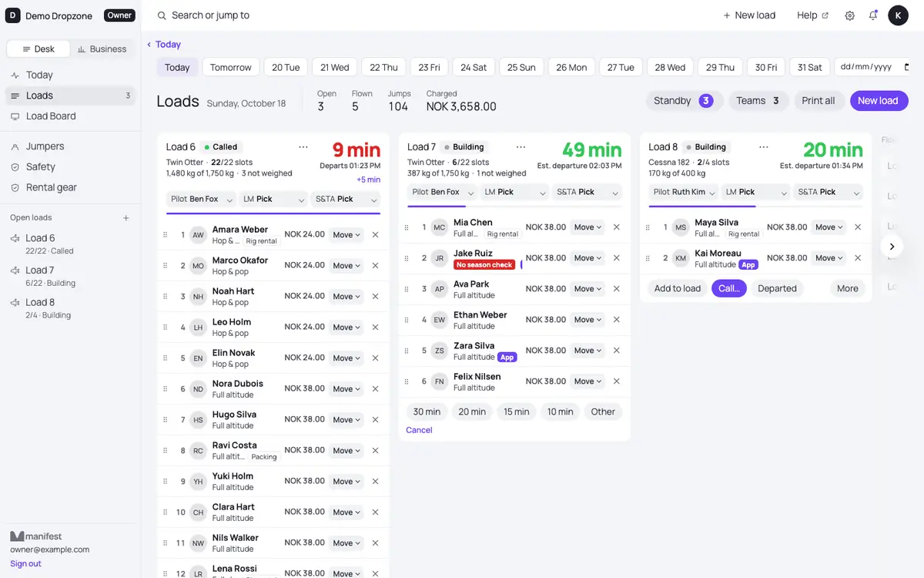Select 26 Mon date tab
Viewport: 924px width, 578px height.
click(x=571, y=67)
